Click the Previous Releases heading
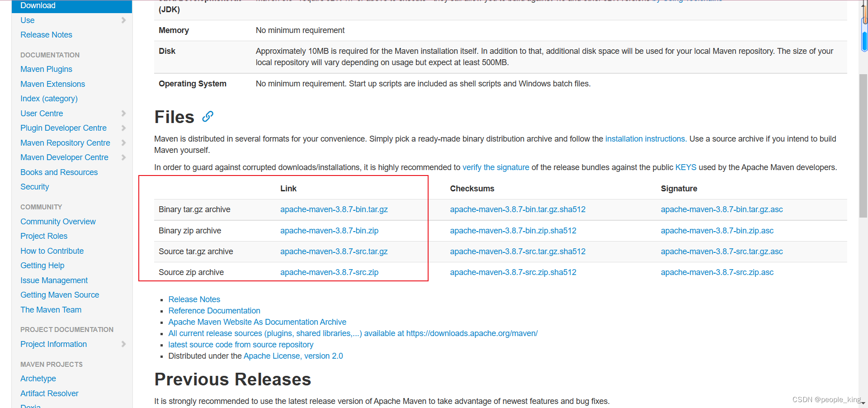 pyautogui.click(x=232, y=380)
